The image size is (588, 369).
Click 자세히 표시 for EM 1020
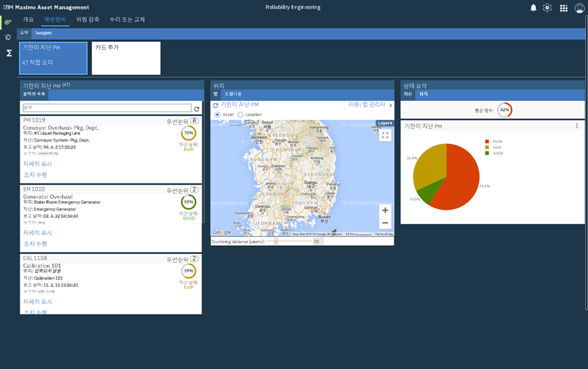37,233
